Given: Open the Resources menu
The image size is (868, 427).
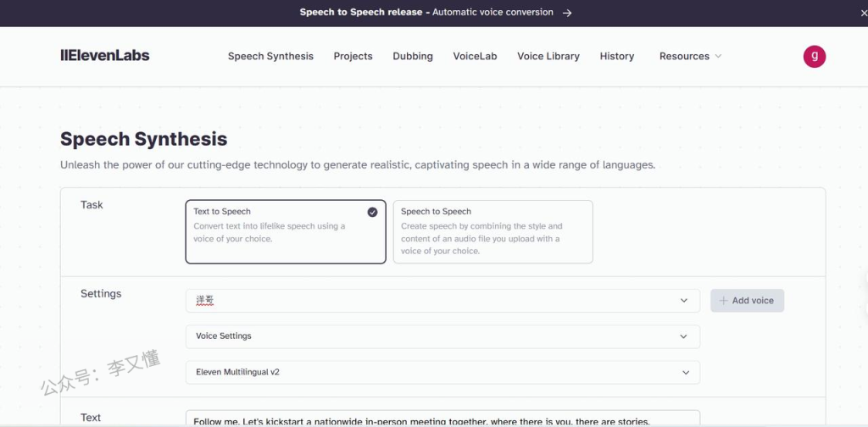Looking at the screenshot, I should 690,56.
